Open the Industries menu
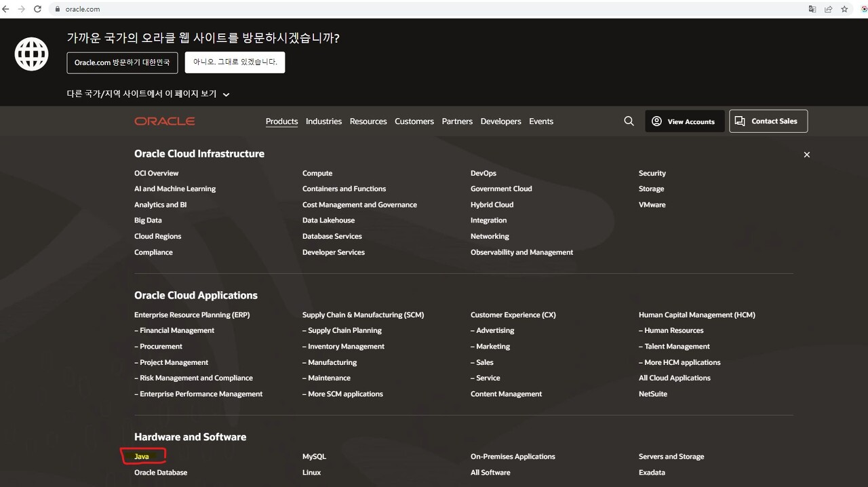Image resolution: width=868 pixels, height=487 pixels. tap(323, 121)
